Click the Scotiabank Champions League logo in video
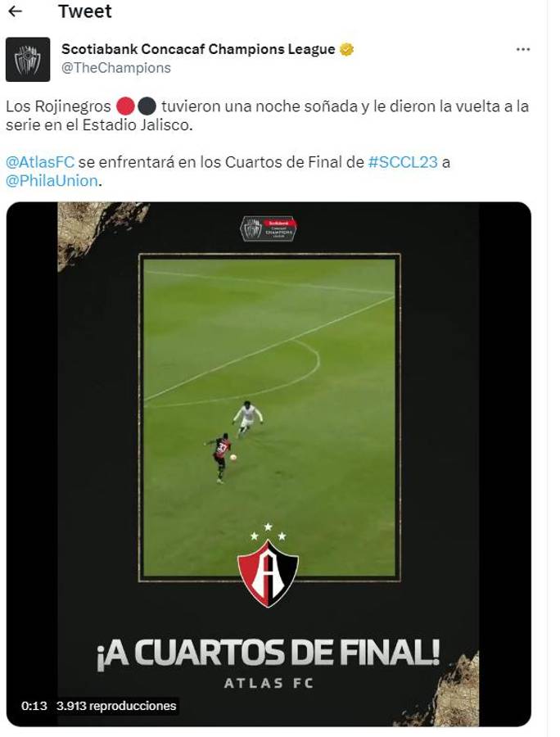The width and height of the screenshot is (560, 737). click(269, 229)
